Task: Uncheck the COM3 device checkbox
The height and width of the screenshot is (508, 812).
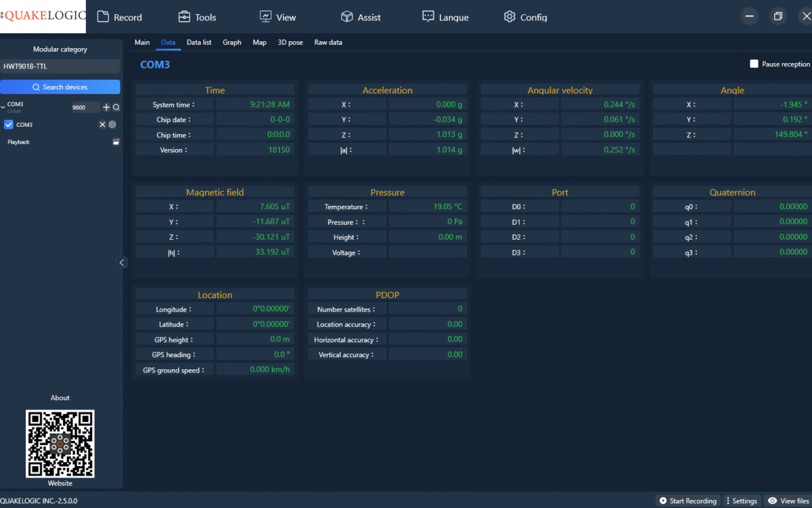Action: (x=9, y=125)
